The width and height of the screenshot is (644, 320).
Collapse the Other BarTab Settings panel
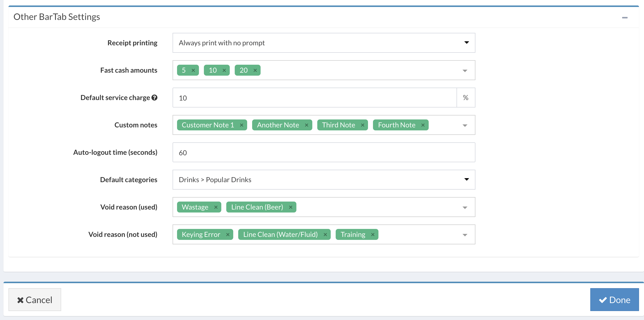625,17
